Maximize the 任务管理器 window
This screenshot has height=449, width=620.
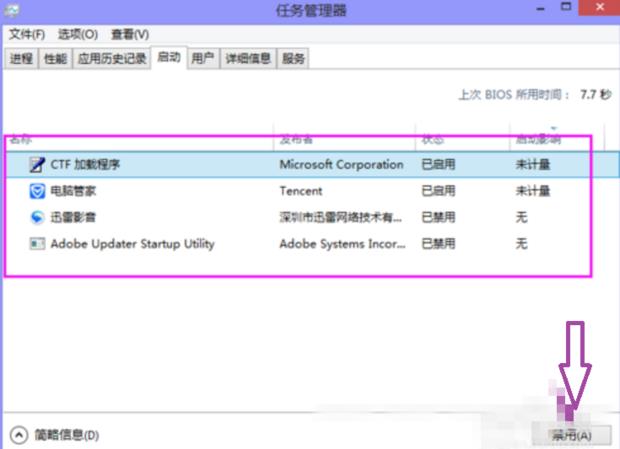[x=566, y=7]
